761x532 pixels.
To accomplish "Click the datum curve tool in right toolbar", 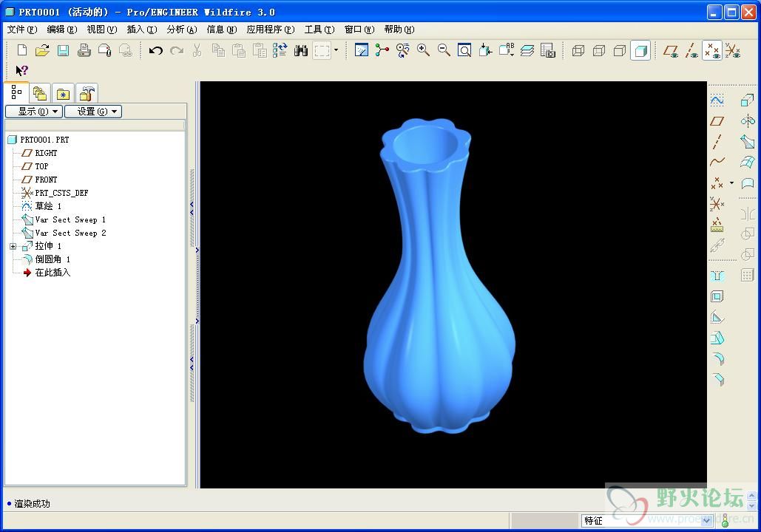I will click(717, 162).
